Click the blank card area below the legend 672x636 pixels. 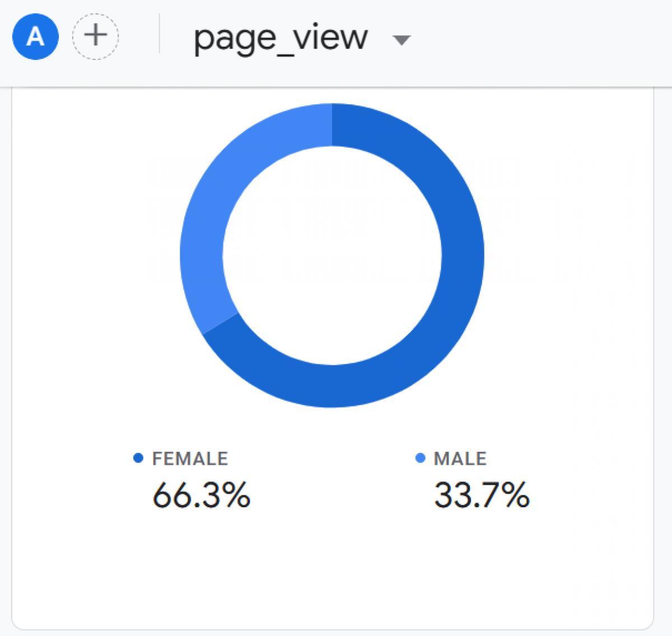(332, 571)
